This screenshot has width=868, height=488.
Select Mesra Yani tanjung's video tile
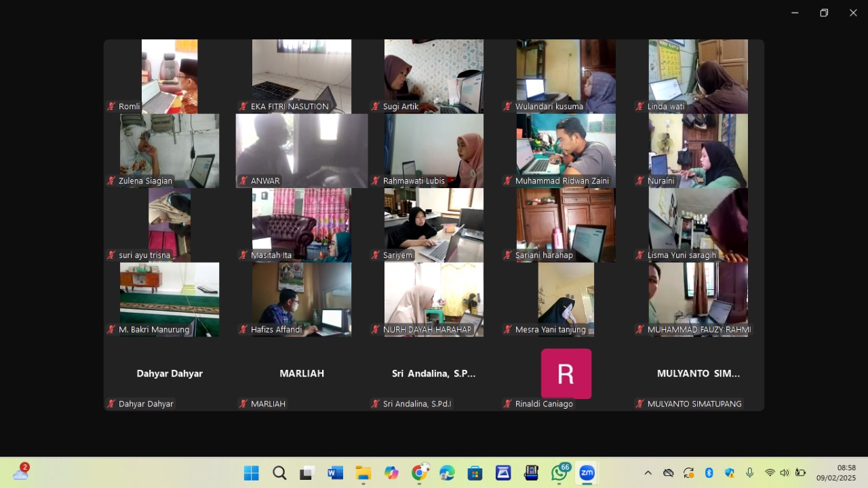tap(566, 299)
